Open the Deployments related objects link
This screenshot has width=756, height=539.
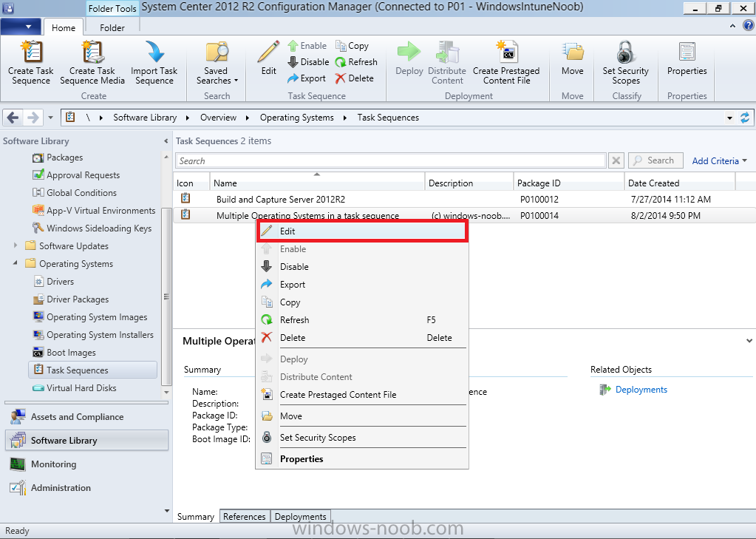tap(641, 390)
